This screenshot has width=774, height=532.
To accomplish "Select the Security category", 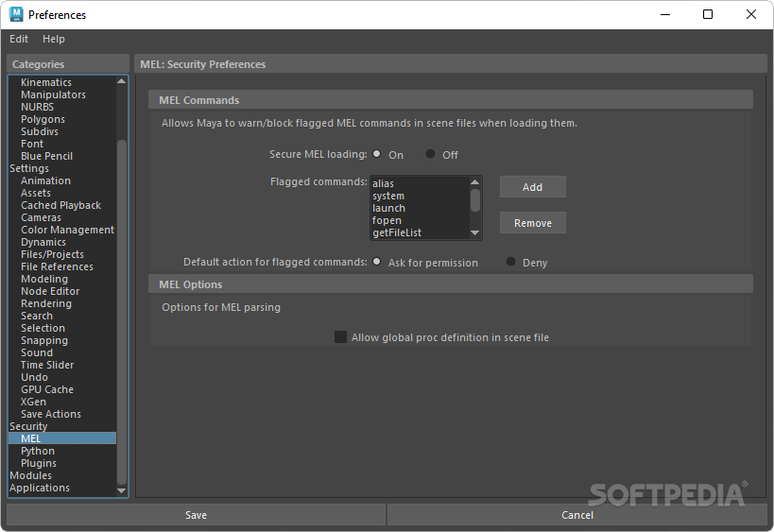I will pos(62,426).
